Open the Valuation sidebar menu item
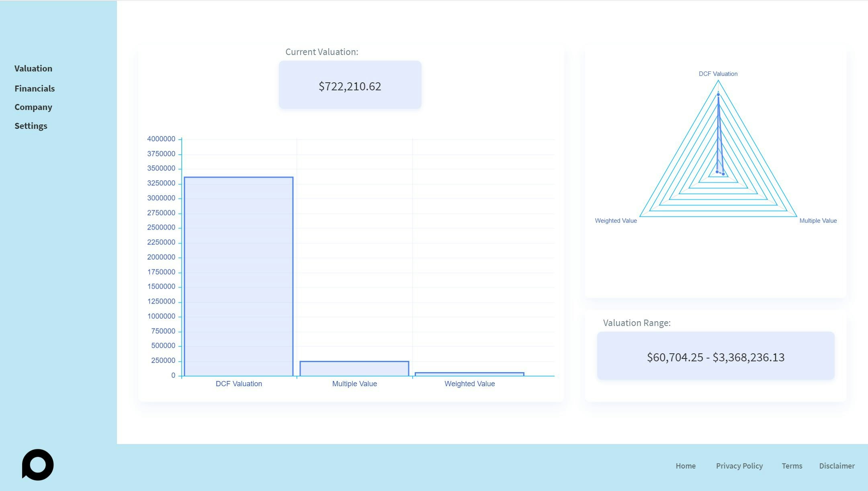 click(x=33, y=69)
